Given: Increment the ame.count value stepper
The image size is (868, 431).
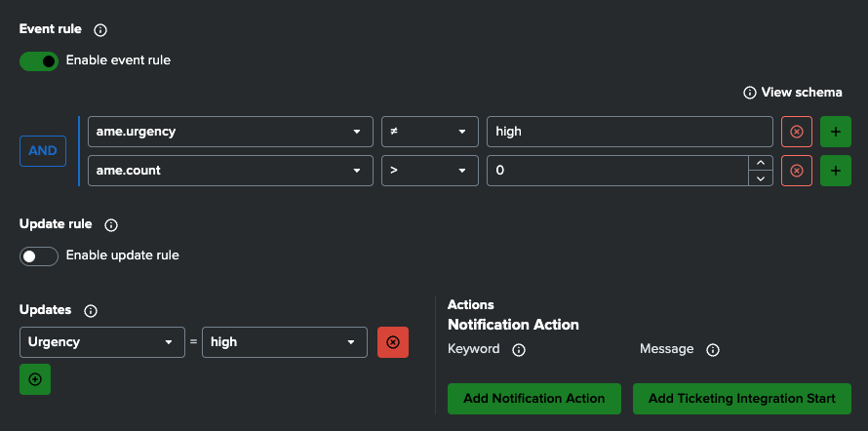Looking at the screenshot, I should (x=760, y=164).
